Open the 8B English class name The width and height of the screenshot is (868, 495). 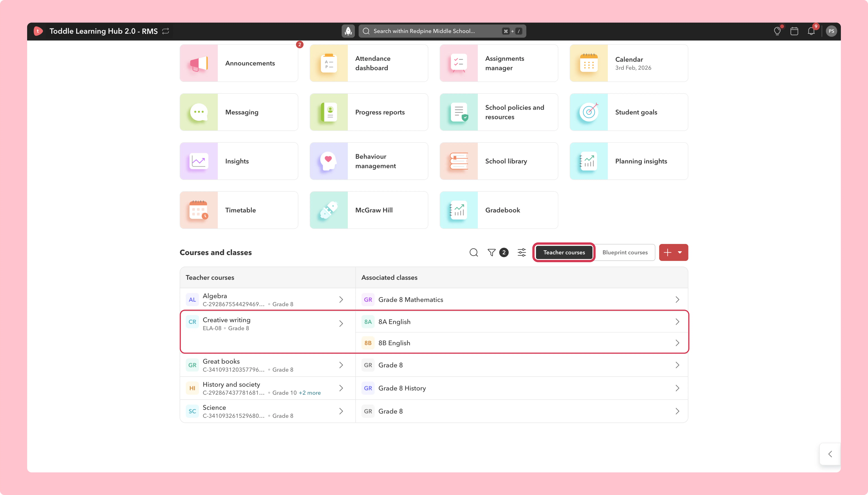(x=394, y=343)
